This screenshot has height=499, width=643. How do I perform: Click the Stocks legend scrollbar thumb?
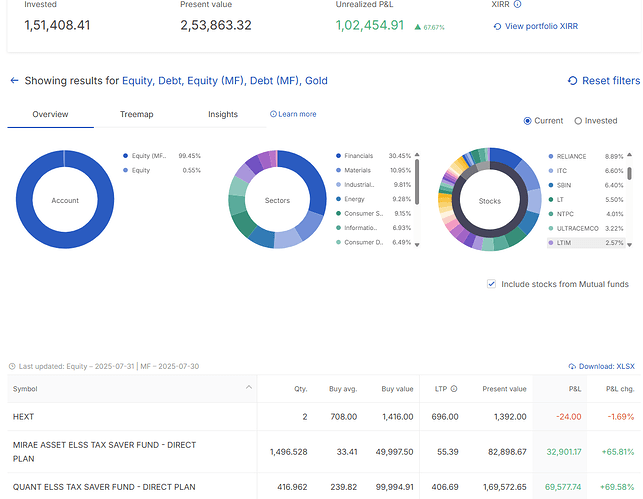pos(629,173)
